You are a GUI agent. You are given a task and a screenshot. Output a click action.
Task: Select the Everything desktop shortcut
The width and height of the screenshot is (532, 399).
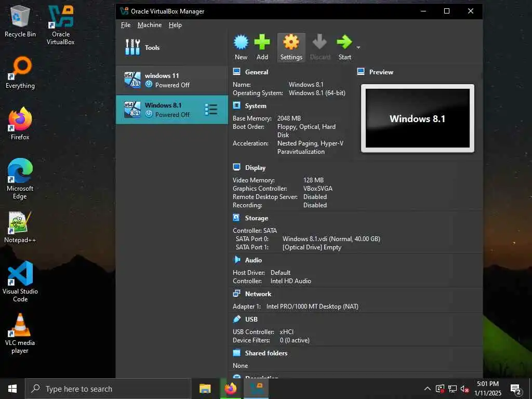(20, 73)
